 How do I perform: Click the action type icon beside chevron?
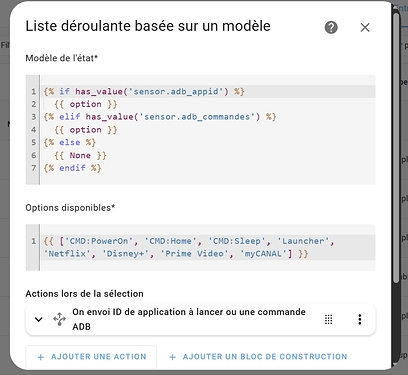[60, 319]
